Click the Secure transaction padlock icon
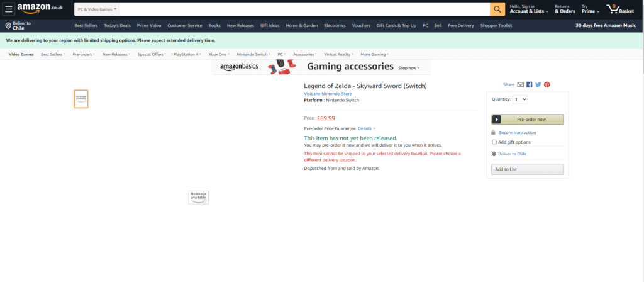 coord(493,132)
